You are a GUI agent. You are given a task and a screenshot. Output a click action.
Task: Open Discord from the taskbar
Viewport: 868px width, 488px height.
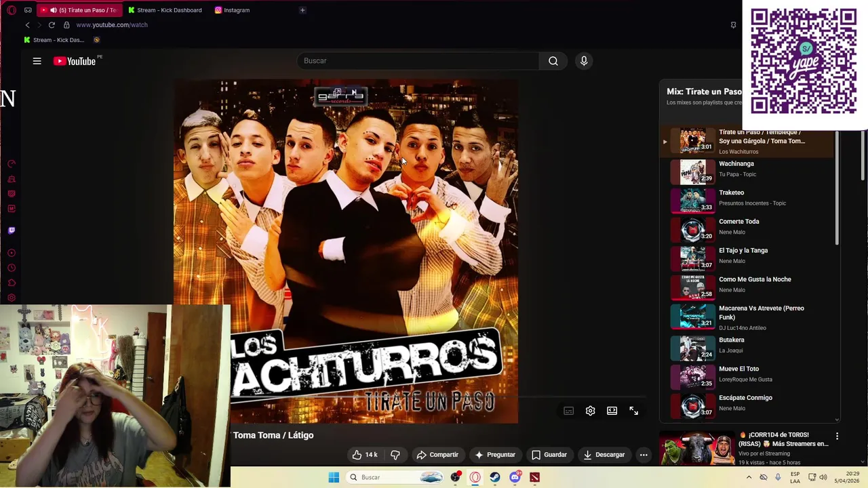(515, 477)
